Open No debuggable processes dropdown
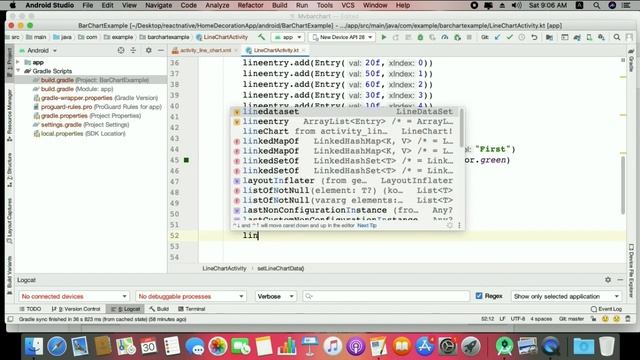 click(191, 296)
